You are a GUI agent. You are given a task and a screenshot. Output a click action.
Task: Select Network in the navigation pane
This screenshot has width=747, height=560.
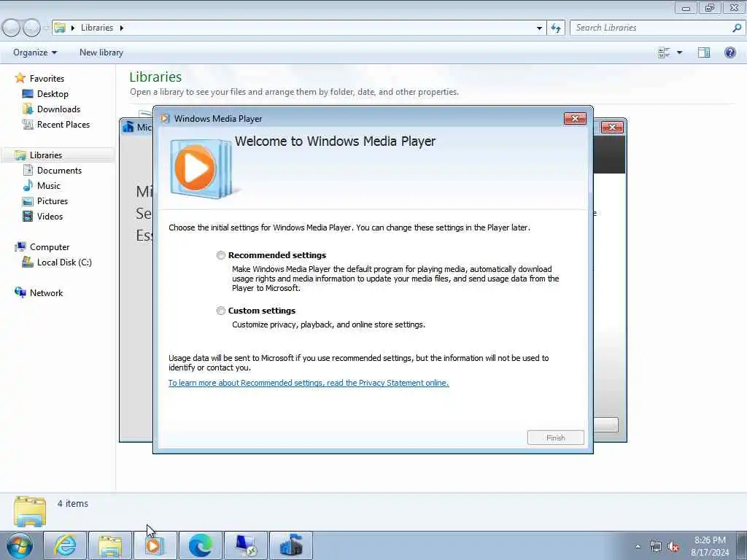click(46, 293)
